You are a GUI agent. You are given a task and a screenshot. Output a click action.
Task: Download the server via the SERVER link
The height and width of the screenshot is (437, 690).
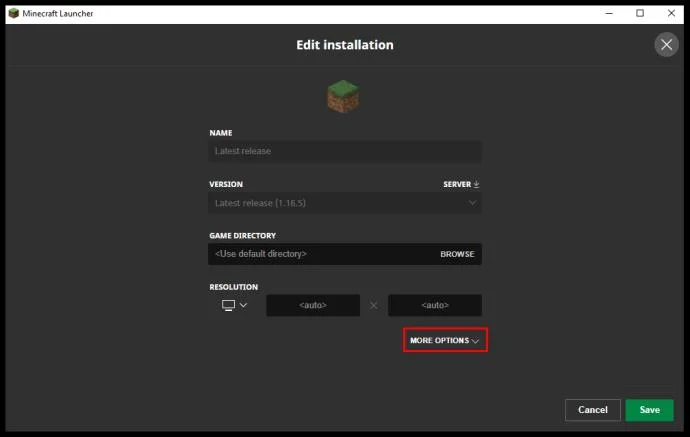[x=461, y=184]
